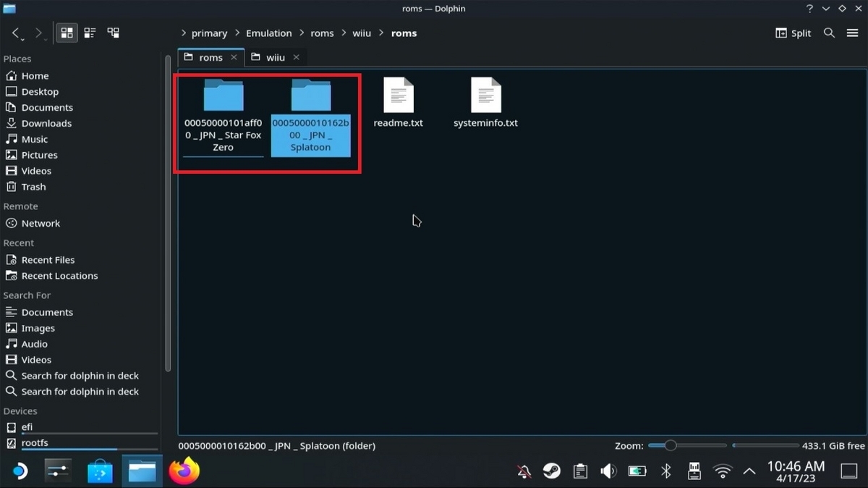Launch Discover store from taskbar

pos(100,471)
